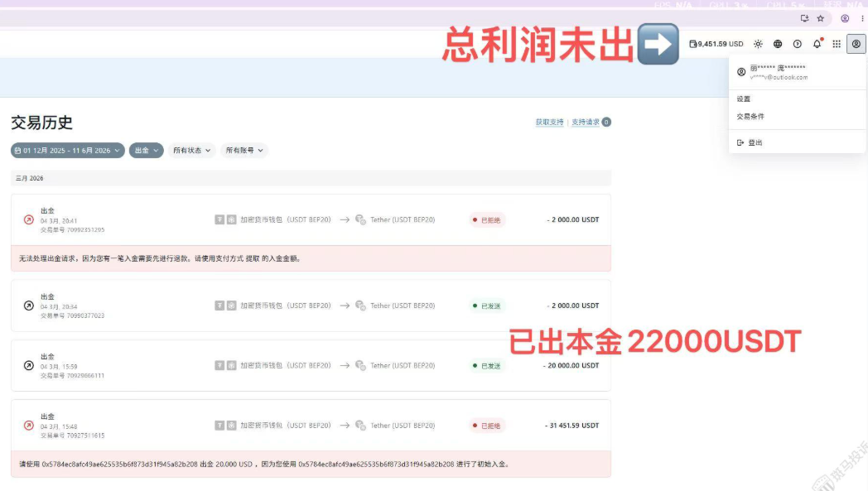Click the Tether icon in the 15:48 row
The image size is (868, 491).
(x=360, y=426)
